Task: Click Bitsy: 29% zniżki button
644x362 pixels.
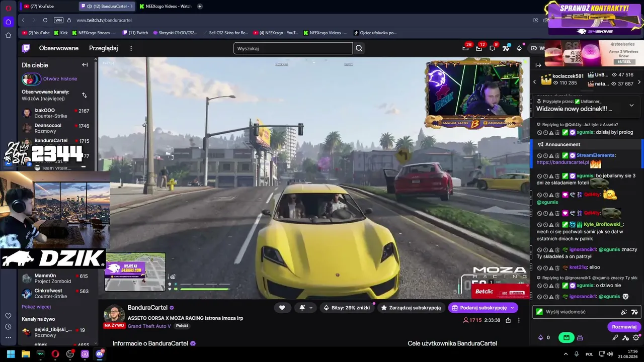Action: pos(347,308)
